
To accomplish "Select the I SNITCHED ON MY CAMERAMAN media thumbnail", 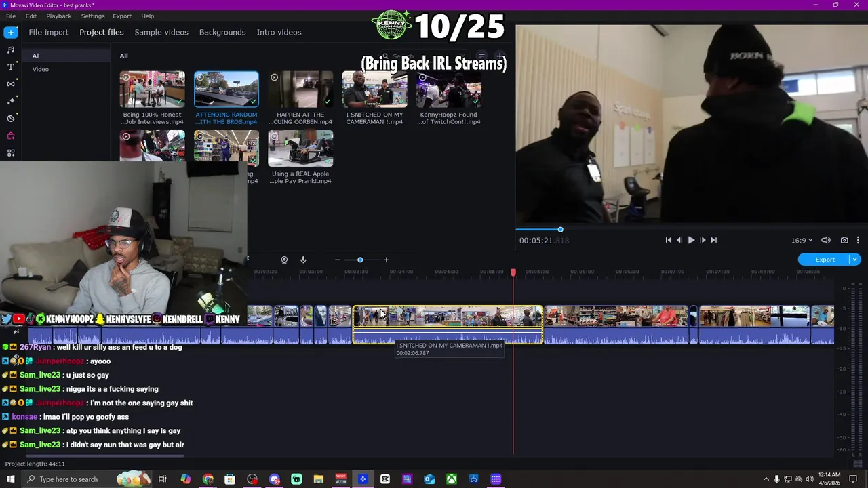I will click(x=374, y=89).
